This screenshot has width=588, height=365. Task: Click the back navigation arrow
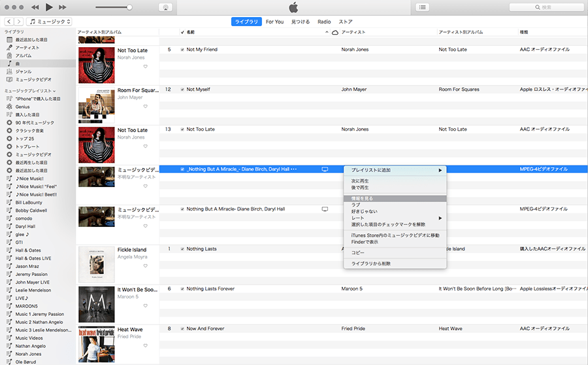9,22
